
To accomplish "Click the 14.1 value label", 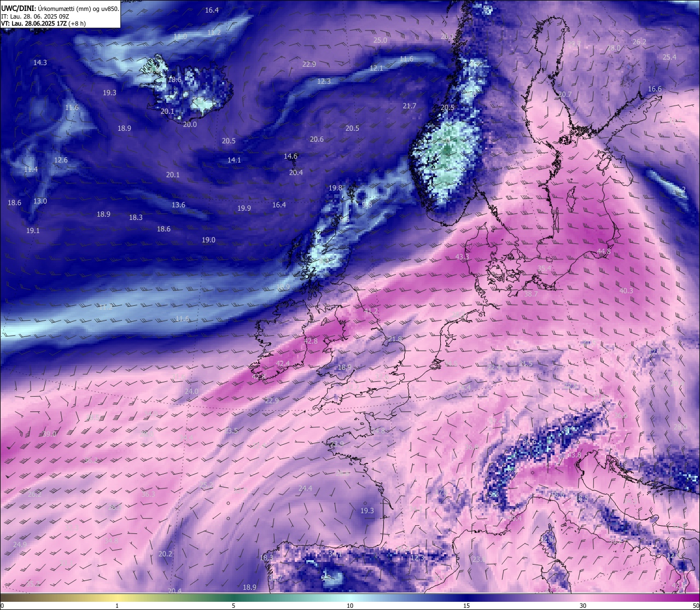I will click(x=234, y=160).
